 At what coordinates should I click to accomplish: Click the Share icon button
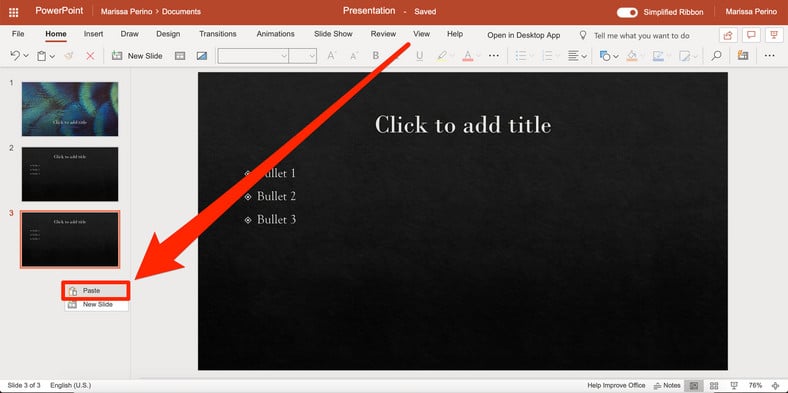[727, 36]
